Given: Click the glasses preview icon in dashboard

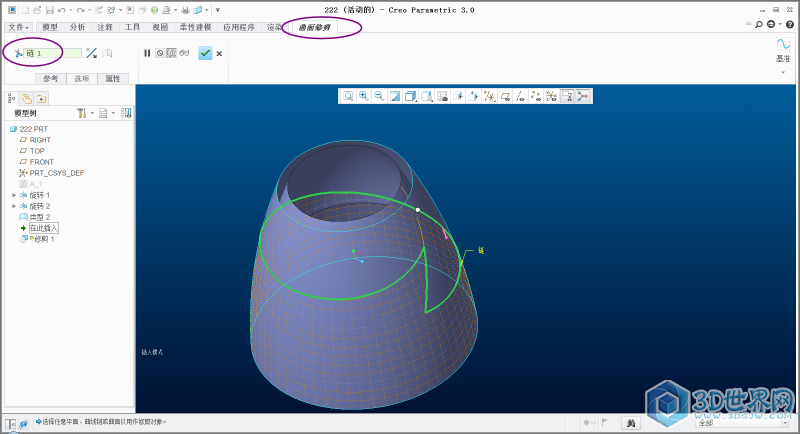Looking at the screenshot, I should pyautogui.click(x=184, y=53).
